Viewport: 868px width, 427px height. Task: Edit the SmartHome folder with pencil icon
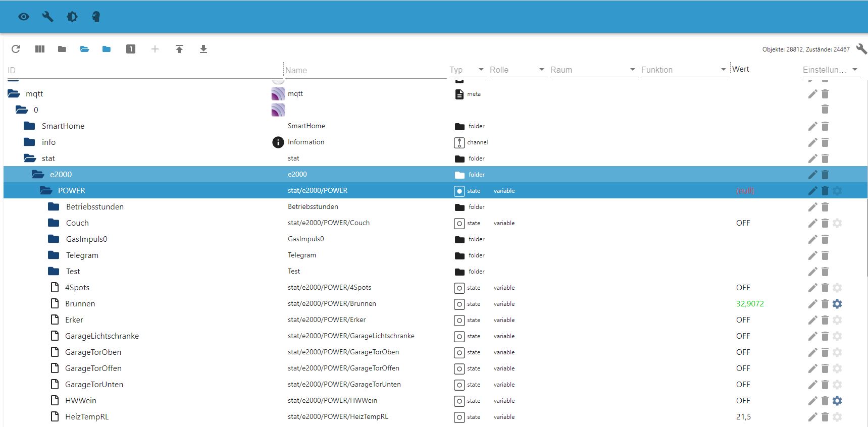coord(812,126)
